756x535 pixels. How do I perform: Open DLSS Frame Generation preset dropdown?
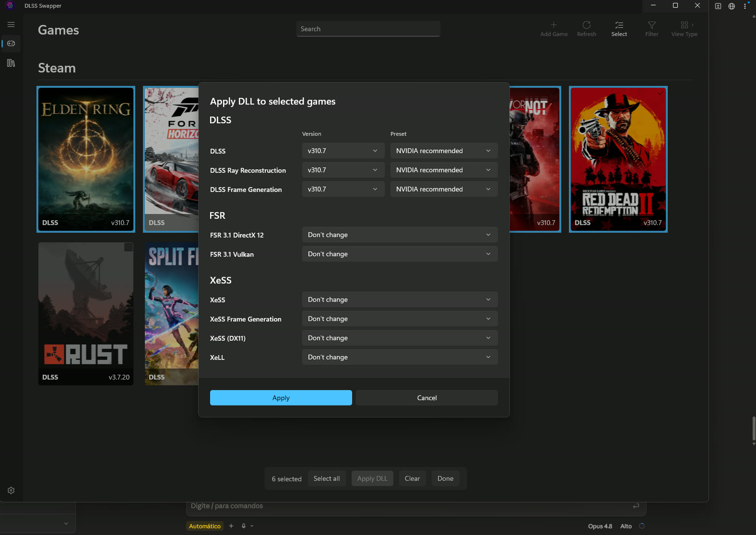(444, 189)
